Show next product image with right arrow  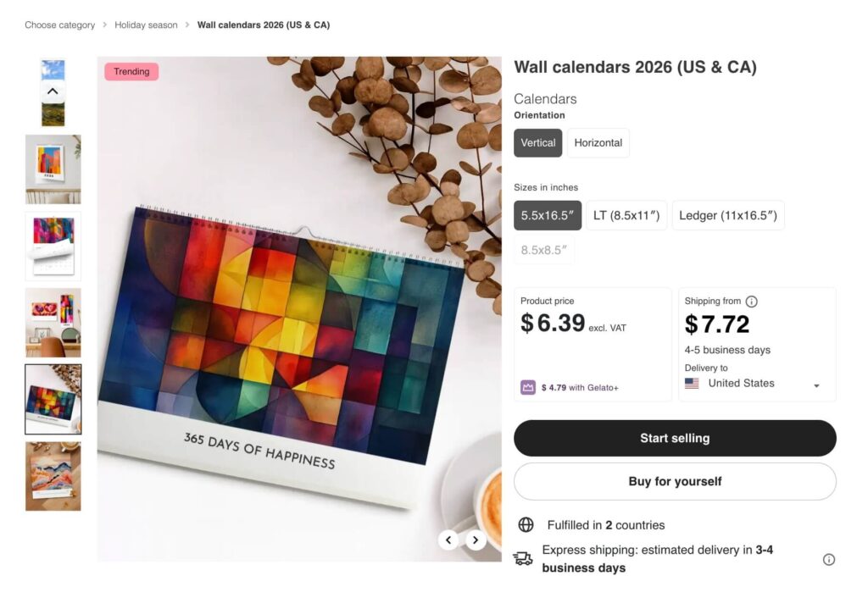475,540
